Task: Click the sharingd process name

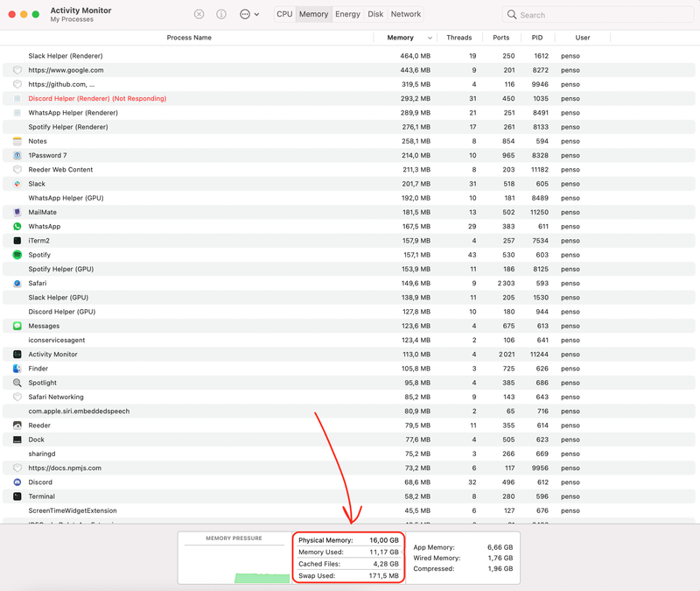Action: 41,454
